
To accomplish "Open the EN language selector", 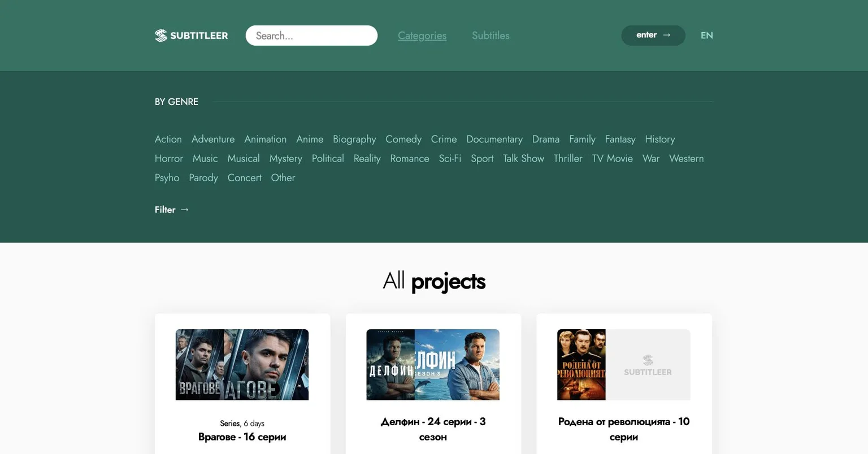I will click(707, 36).
